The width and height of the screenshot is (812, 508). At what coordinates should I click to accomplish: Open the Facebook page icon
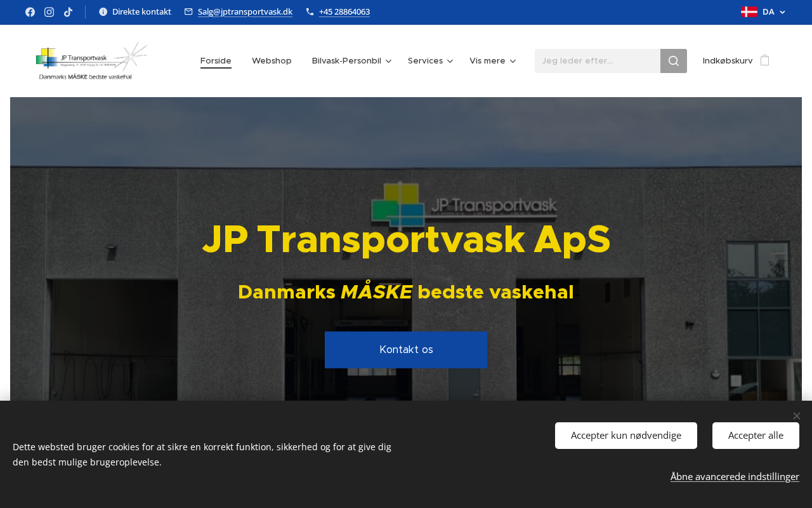30,12
